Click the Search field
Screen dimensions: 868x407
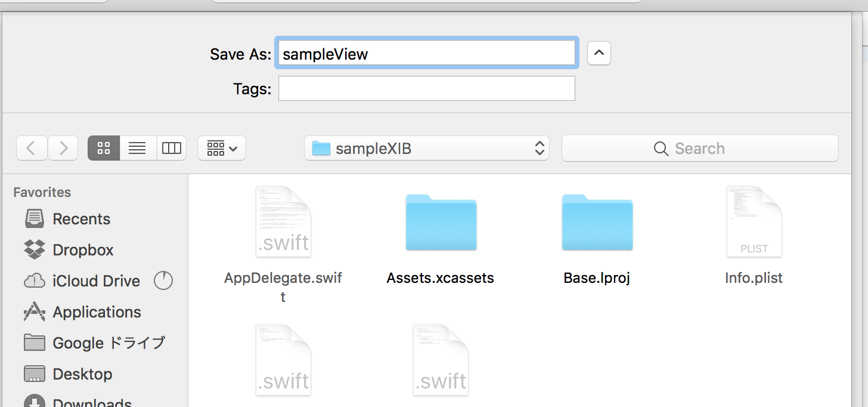point(699,148)
